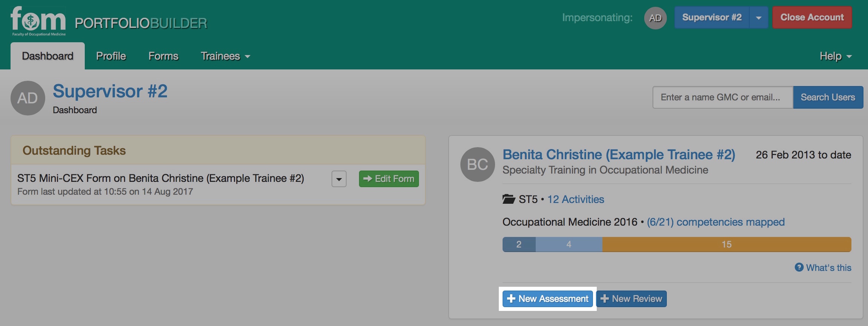Expand the Mini-CEX task options caret
Image resolution: width=868 pixels, height=326 pixels.
[x=339, y=179]
